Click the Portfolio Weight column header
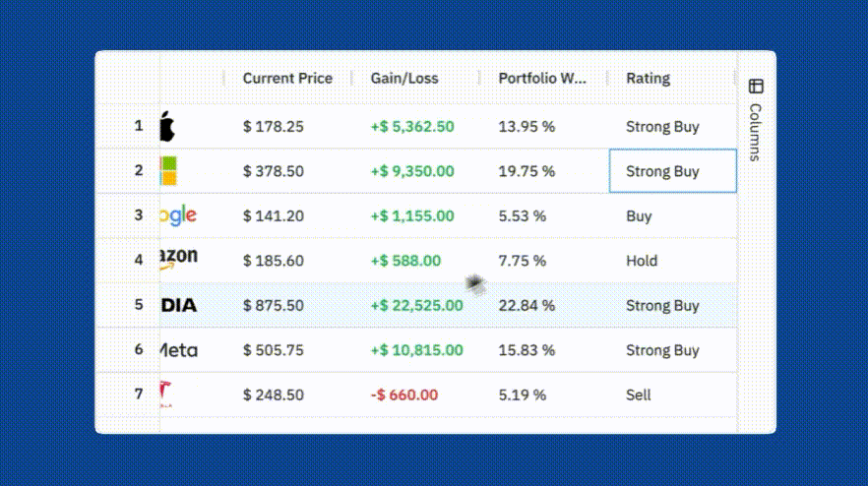Viewport: 868px width, 486px height. 542,78
